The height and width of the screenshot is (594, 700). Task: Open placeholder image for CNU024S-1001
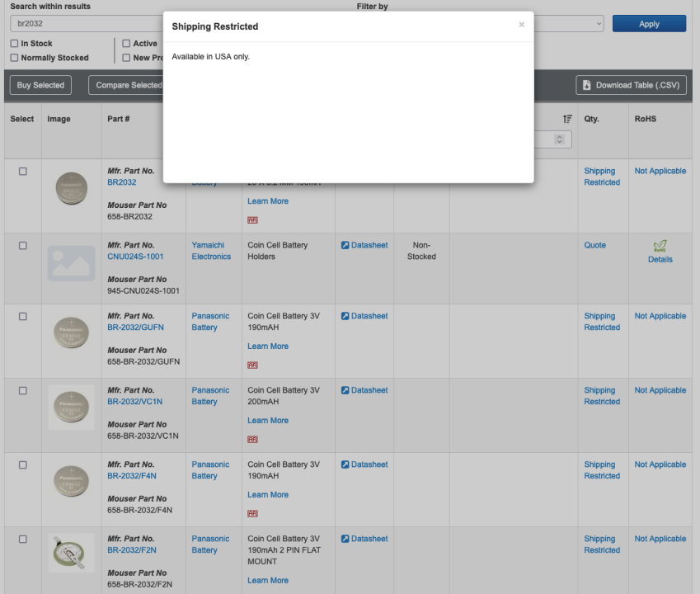(72, 263)
